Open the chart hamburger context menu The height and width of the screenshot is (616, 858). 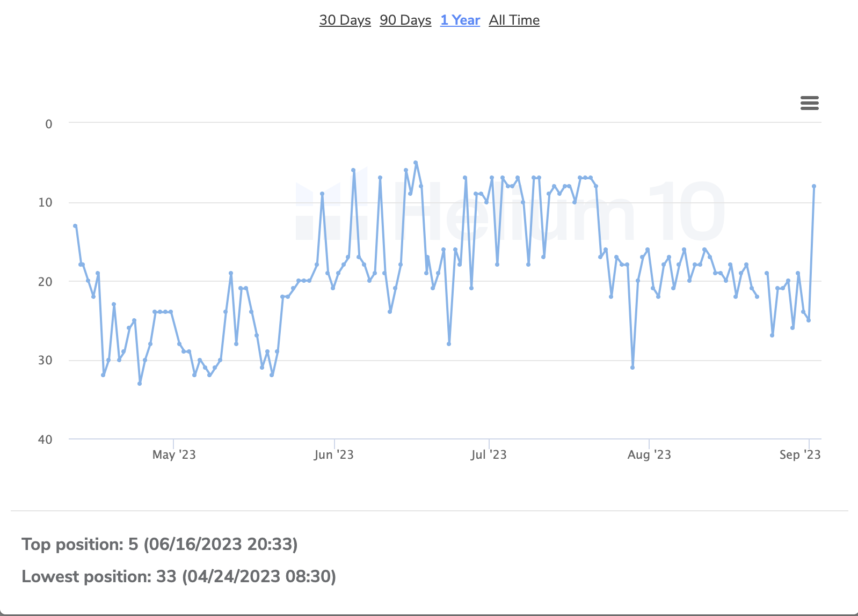(809, 103)
